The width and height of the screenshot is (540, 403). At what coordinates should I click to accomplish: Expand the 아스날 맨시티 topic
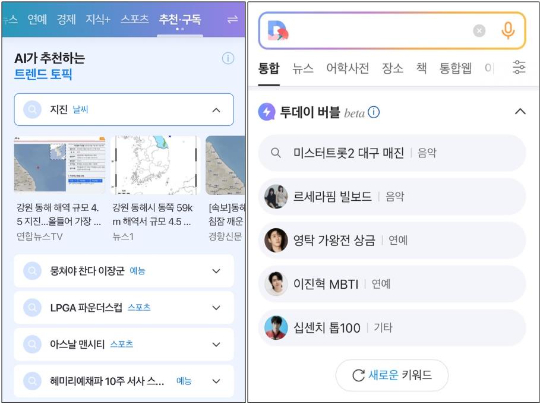pyautogui.click(x=216, y=344)
